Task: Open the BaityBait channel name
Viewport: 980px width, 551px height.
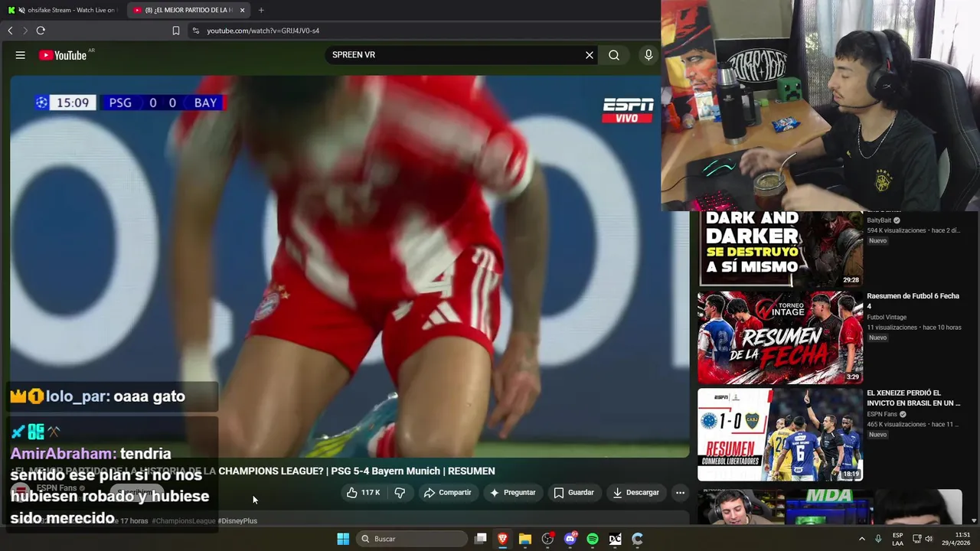Action: pos(879,220)
